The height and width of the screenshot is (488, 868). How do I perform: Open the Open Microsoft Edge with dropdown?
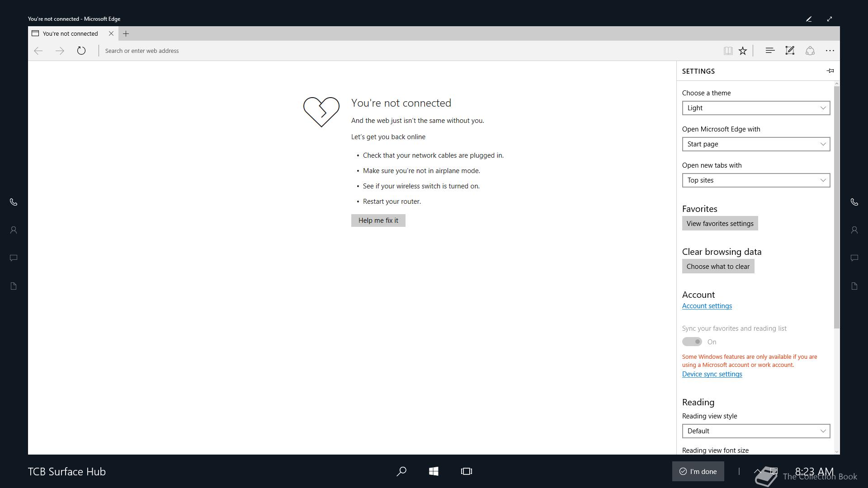pos(756,144)
